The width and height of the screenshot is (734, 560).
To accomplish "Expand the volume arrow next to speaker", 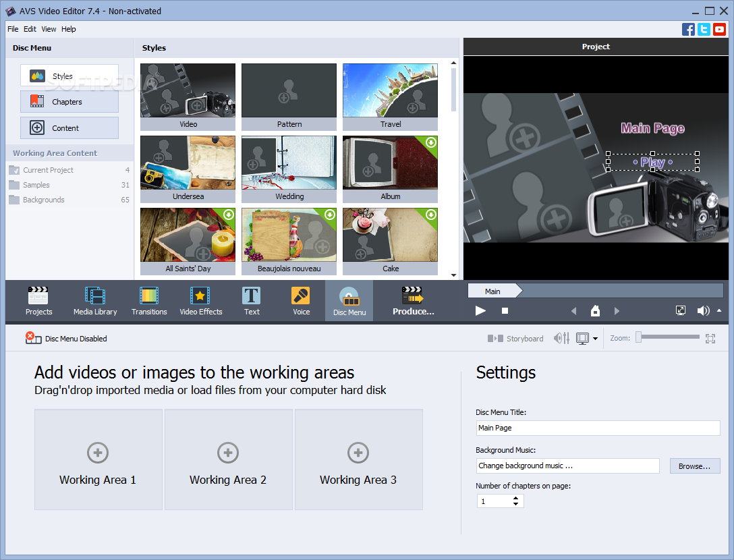I will pyautogui.click(x=719, y=310).
